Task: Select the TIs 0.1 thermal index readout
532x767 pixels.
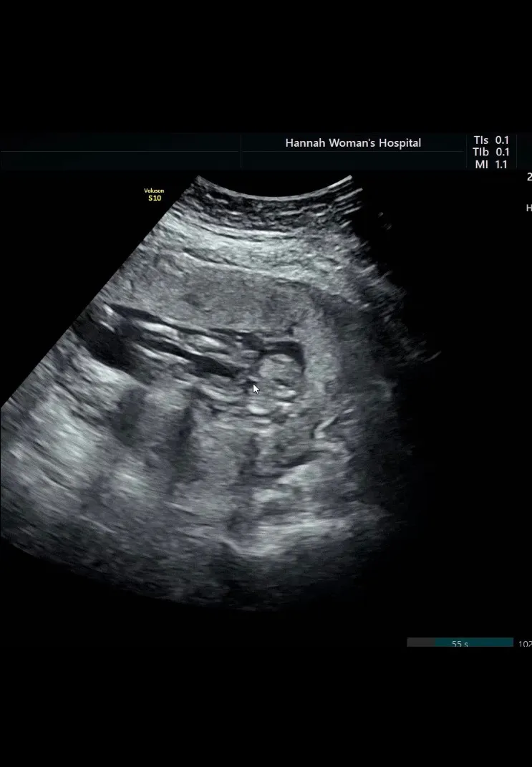Action: [x=491, y=140]
